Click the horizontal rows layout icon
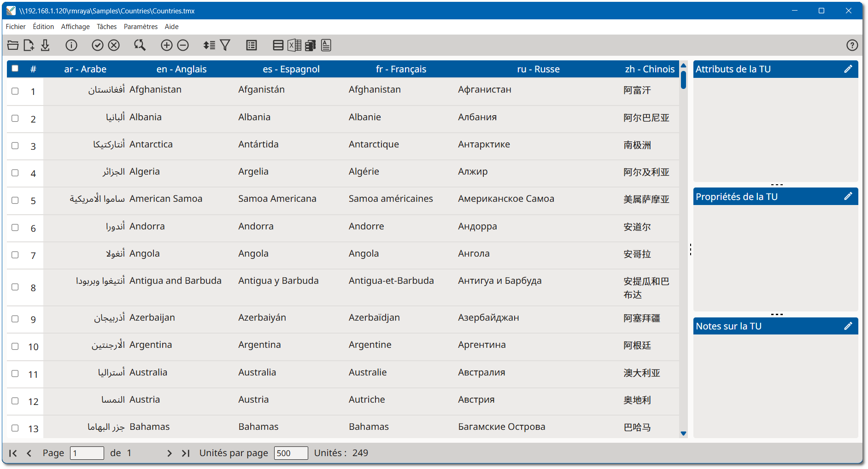This screenshot has height=469, width=868. point(278,45)
